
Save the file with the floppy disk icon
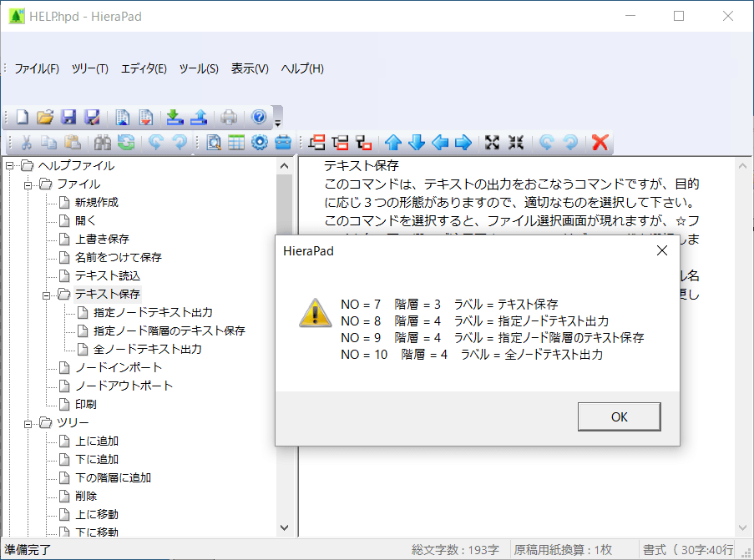pyautogui.click(x=68, y=117)
